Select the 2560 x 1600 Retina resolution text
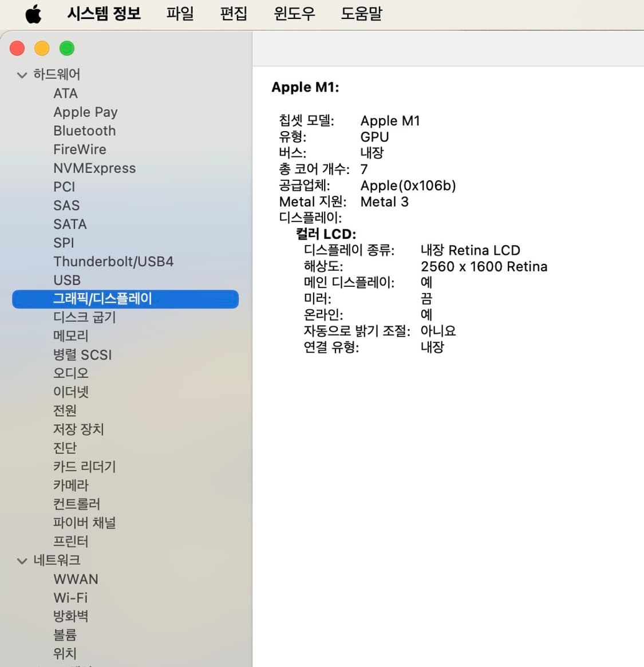 tap(484, 266)
